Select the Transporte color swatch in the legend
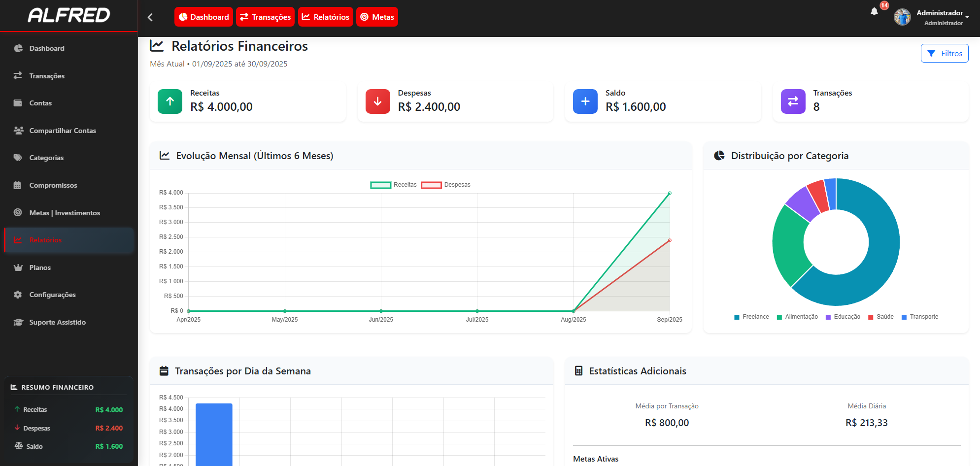This screenshot has width=980, height=466. [906, 317]
